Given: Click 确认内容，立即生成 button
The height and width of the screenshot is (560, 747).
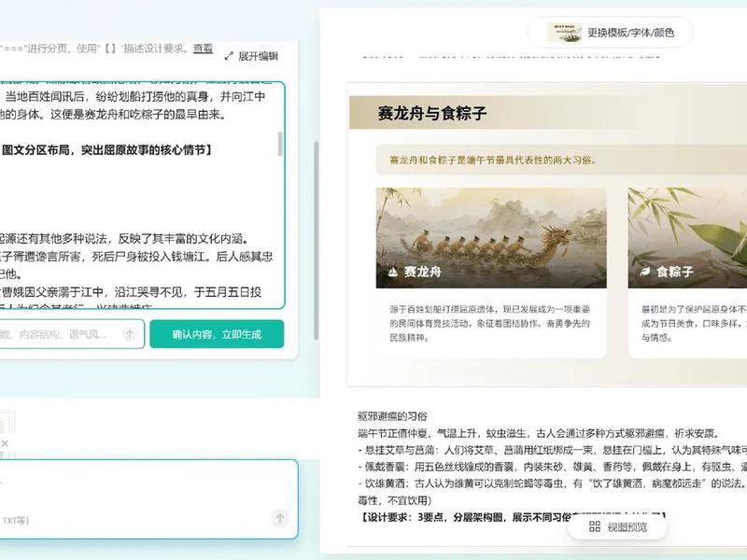Looking at the screenshot, I should pos(217,334).
